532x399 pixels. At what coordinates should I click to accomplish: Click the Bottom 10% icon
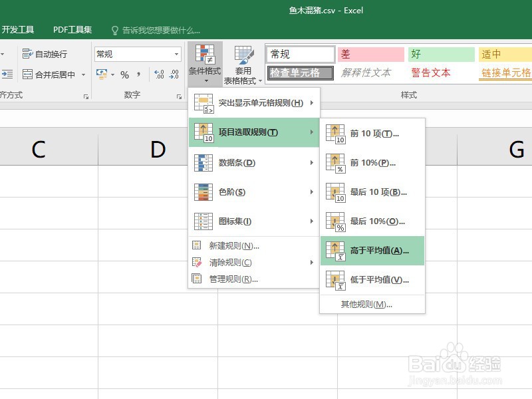pos(336,222)
